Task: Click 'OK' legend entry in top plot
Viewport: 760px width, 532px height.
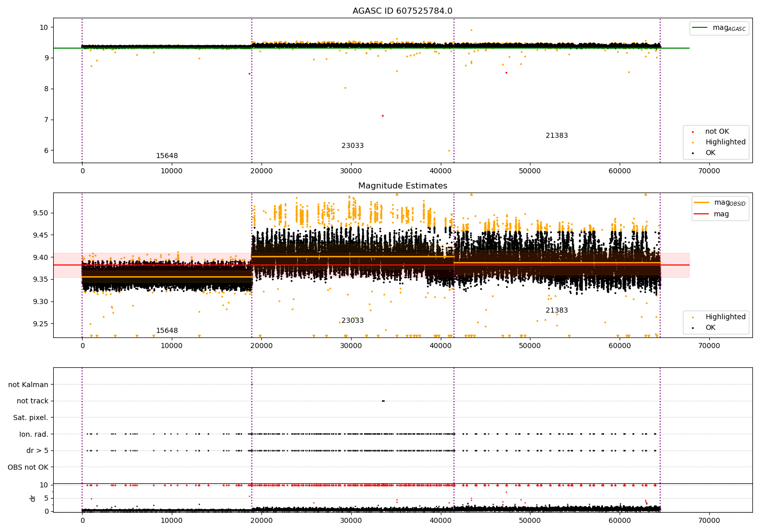Action: point(704,153)
